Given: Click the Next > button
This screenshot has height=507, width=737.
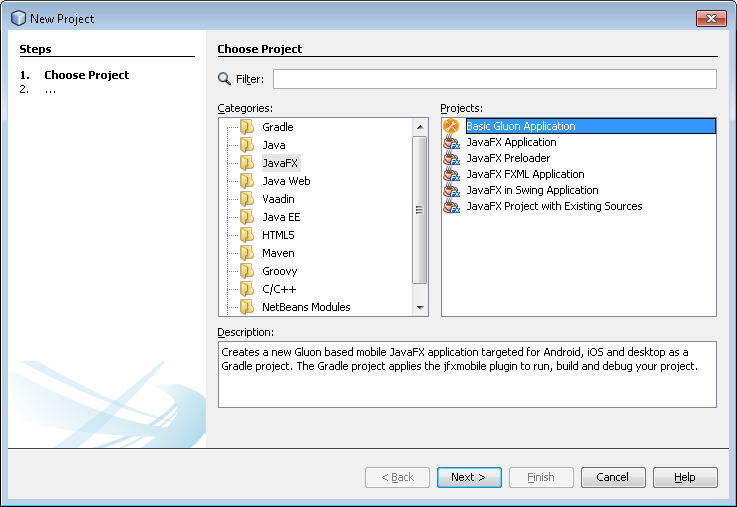Looking at the screenshot, I should click(x=469, y=477).
